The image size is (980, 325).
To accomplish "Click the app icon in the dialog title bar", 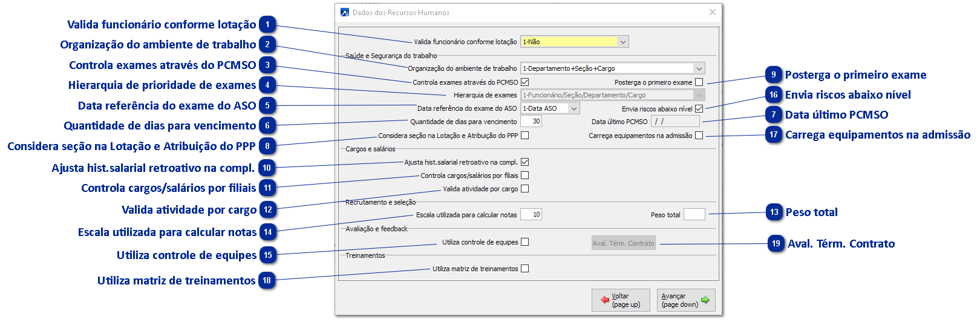I will tap(345, 13).
